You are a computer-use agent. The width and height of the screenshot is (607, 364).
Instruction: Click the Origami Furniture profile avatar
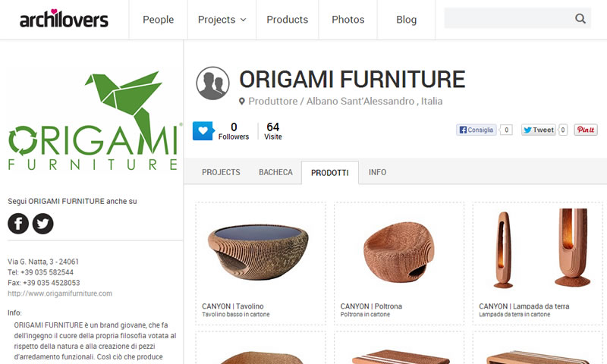click(x=212, y=83)
